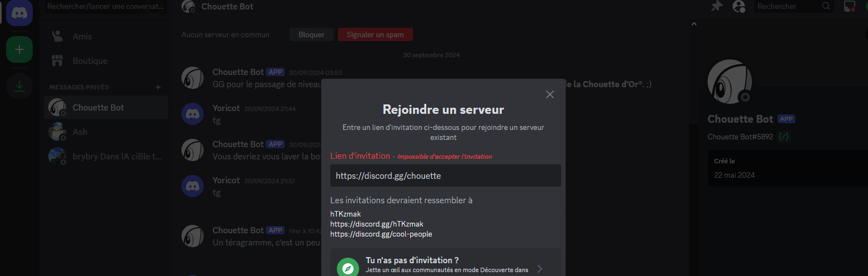Screen dimensions: 868x276
Task: Click the large Chouette Bot profile avatar
Action: [x=729, y=81]
